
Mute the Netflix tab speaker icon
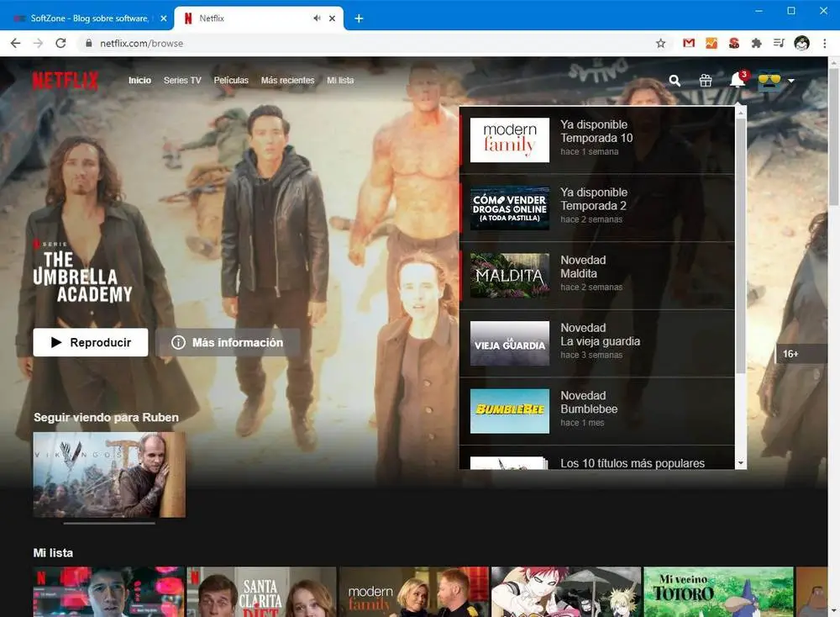(317, 18)
